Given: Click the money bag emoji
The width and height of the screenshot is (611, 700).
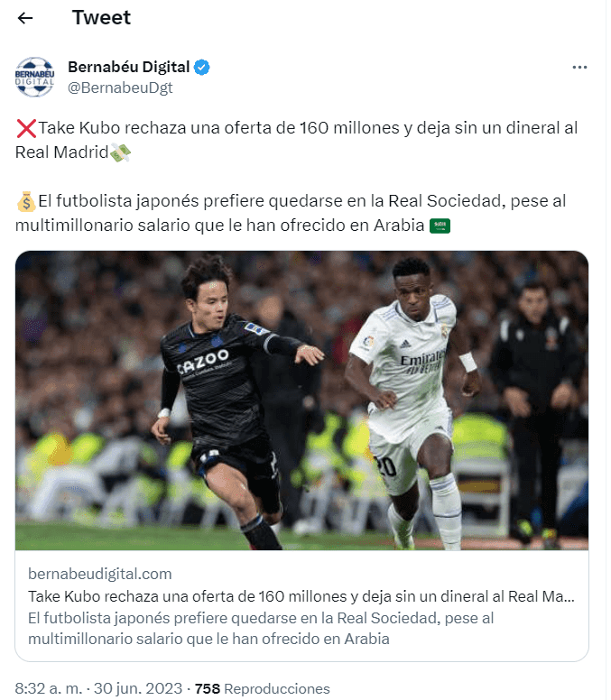Looking at the screenshot, I should point(26,202).
